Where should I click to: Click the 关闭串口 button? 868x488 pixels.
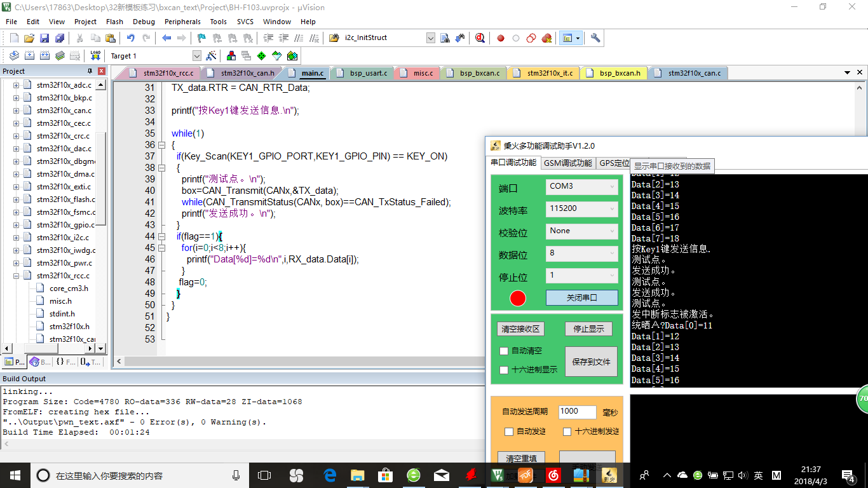[x=581, y=297]
